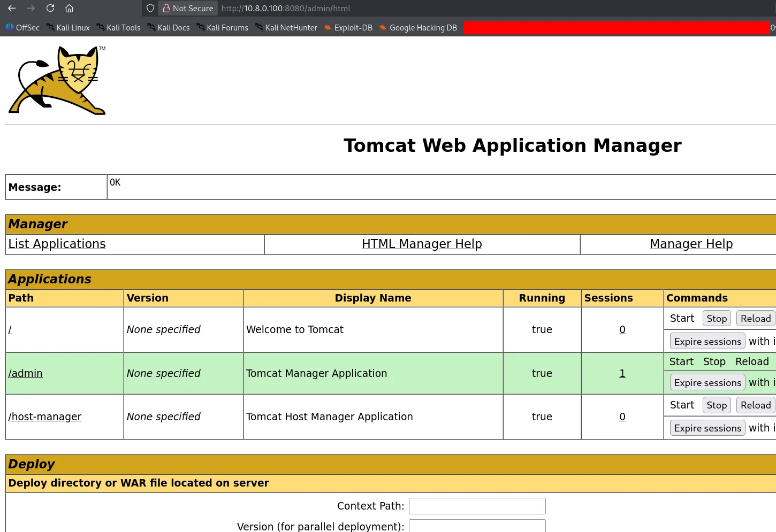The height and width of the screenshot is (532, 776).
Task: Open the Kali Tools bookmark
Action: (x=118, y=27)
